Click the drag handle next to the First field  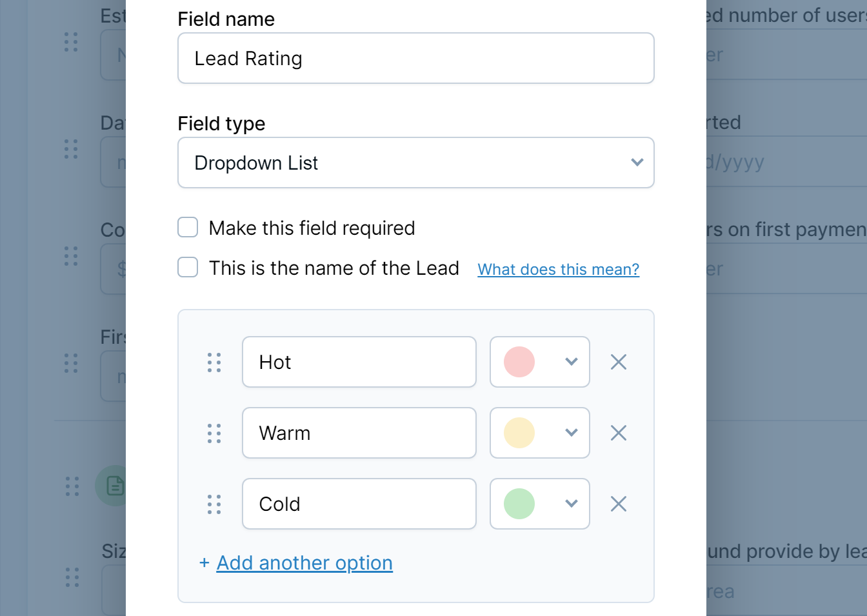71,363
